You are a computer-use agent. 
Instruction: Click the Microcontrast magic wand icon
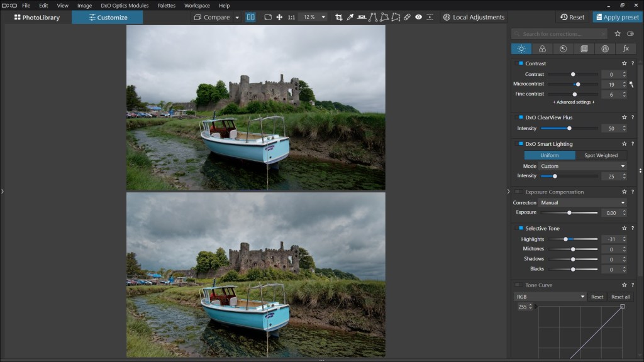point(631,84)
